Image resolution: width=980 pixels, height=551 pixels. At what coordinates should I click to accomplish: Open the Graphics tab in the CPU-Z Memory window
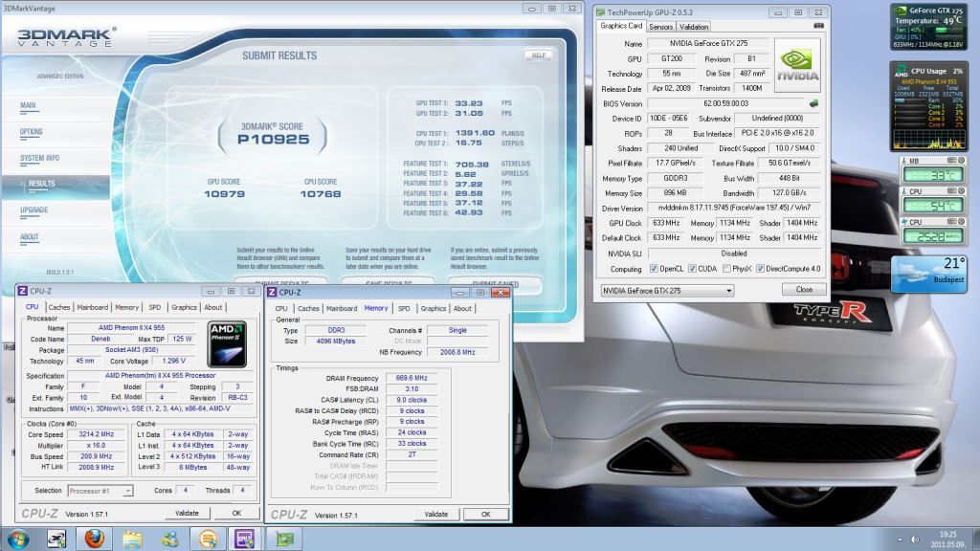[434, 309]
